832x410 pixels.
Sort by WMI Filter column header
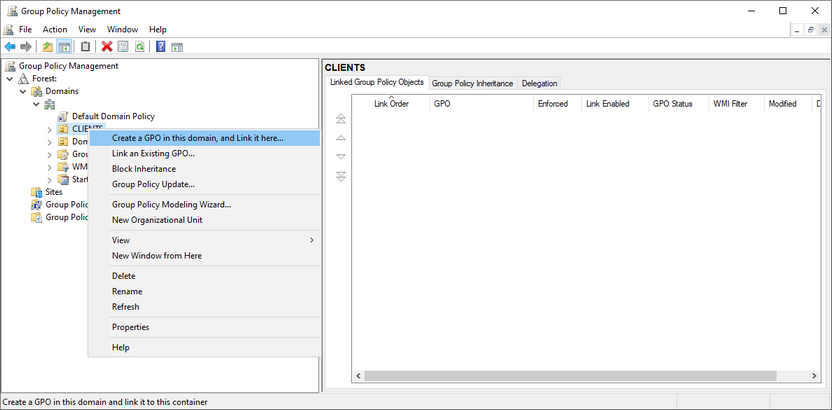[x=736, y=104]
